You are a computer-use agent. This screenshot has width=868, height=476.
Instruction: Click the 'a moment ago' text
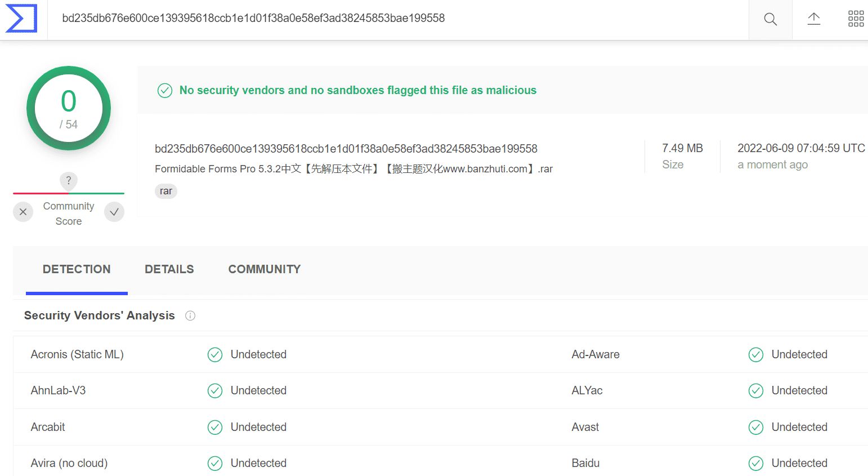772,164
